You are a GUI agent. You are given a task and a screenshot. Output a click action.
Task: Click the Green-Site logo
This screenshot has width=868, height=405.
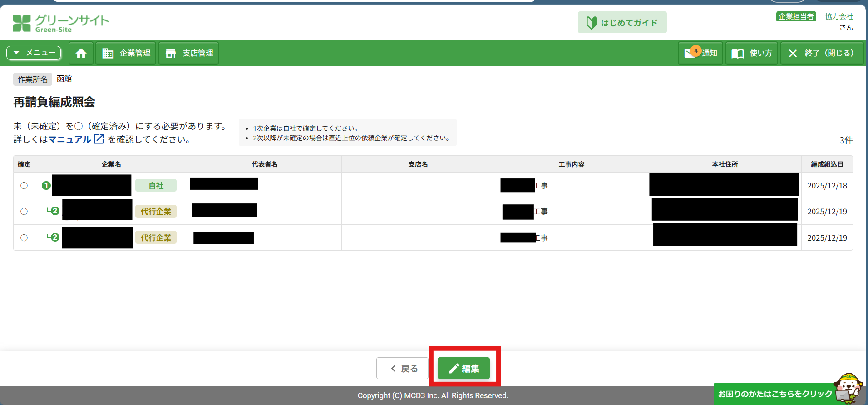point(61,23)
